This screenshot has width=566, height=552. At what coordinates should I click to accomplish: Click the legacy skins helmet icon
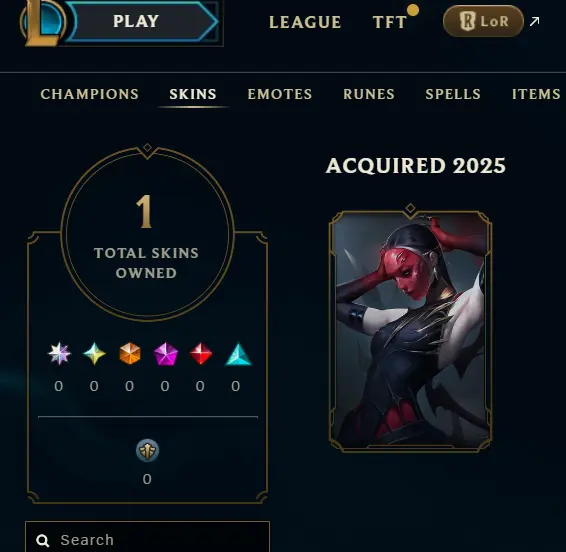click(x=147, y=451)
